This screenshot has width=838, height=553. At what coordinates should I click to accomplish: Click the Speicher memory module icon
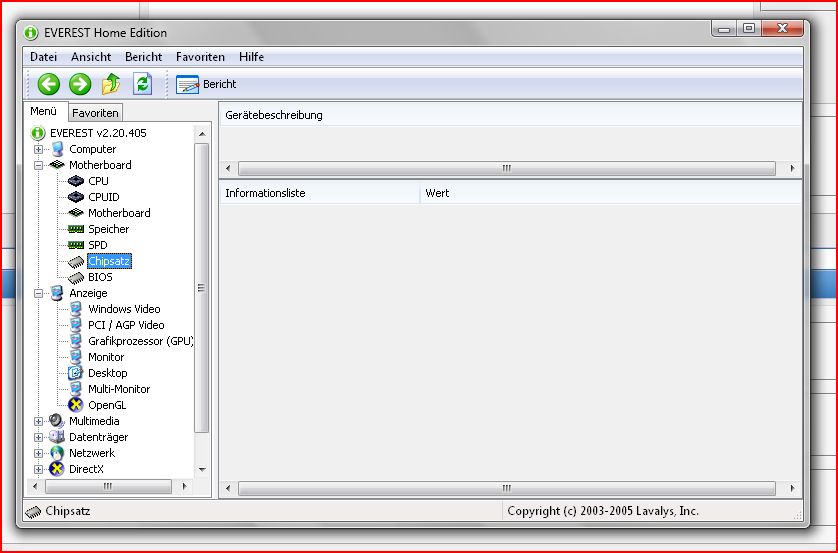click(76, 229)
